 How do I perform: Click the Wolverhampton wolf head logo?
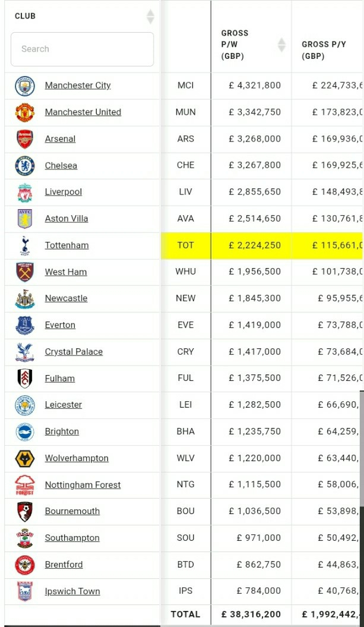point(25,459)
